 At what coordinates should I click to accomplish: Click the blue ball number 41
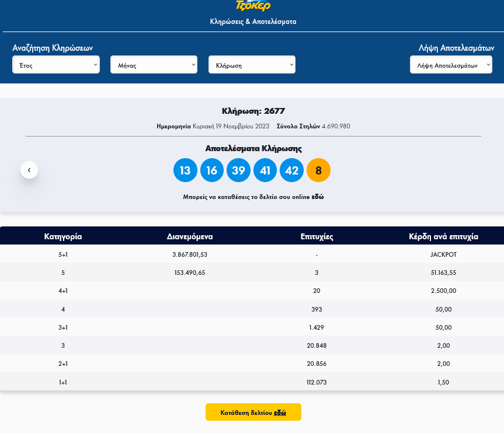[x=265, y=170]
